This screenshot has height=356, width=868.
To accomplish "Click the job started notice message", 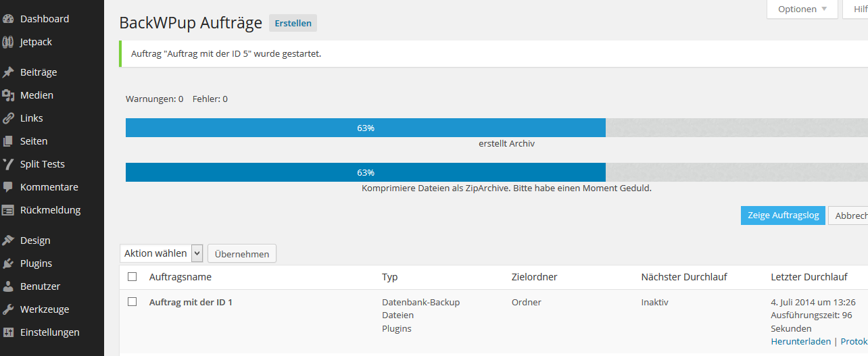I will tap(226, 54).
